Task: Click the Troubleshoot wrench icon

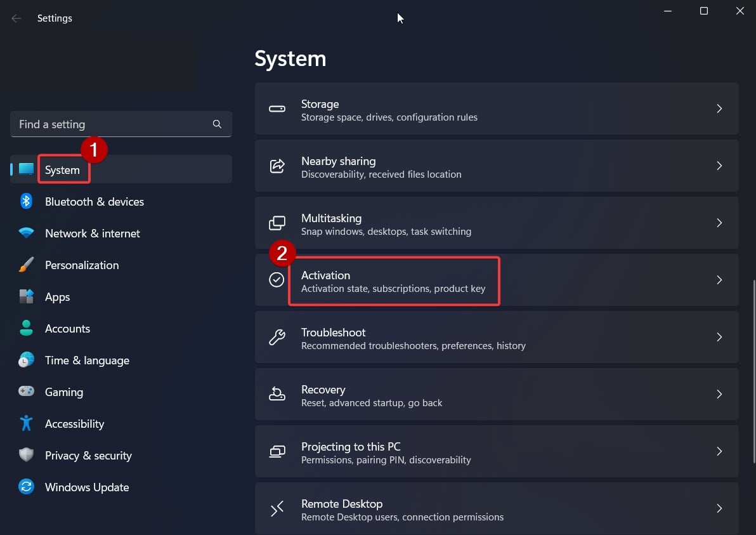Action: (277, 337)
